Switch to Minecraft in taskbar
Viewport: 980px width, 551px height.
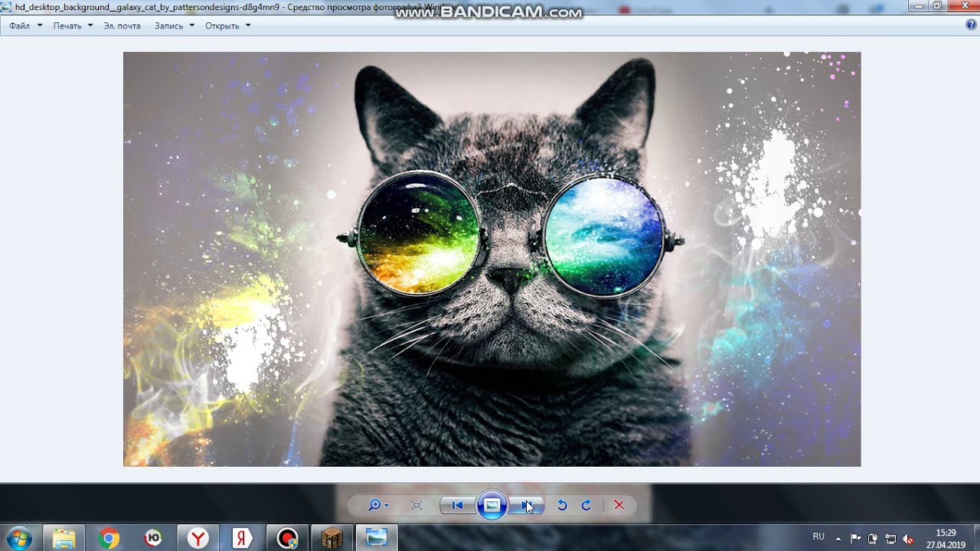(x=332, y=538)
